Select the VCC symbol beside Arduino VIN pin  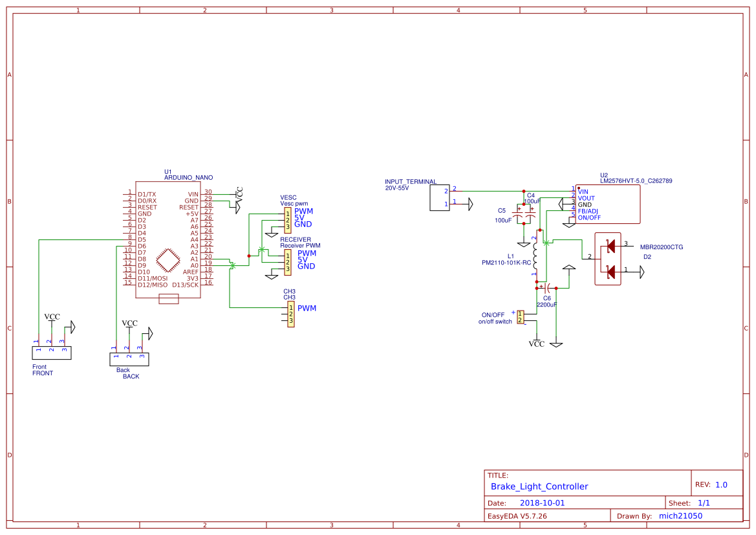[239, 195]
